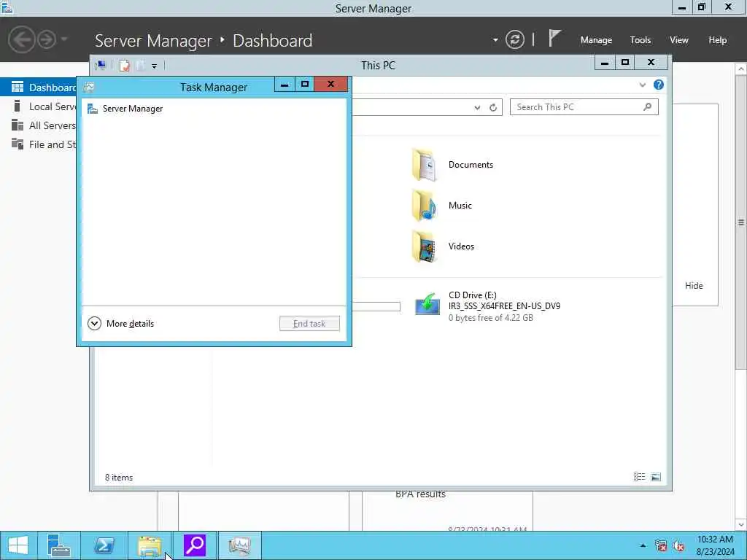
Task: Click search magnifier in This PC
Action: (x=647, y=106)
